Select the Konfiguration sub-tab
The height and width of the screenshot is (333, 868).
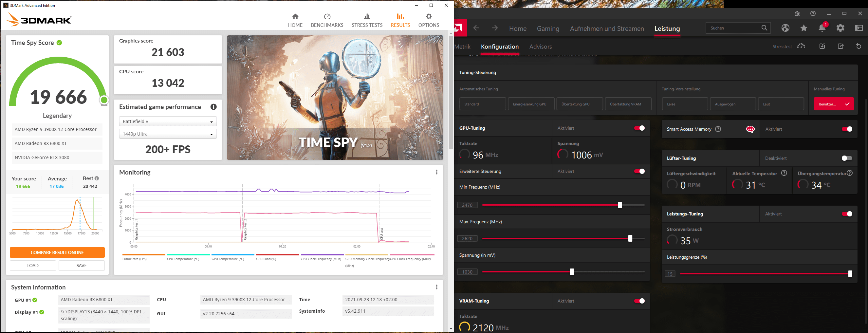(x=500, y=46)
